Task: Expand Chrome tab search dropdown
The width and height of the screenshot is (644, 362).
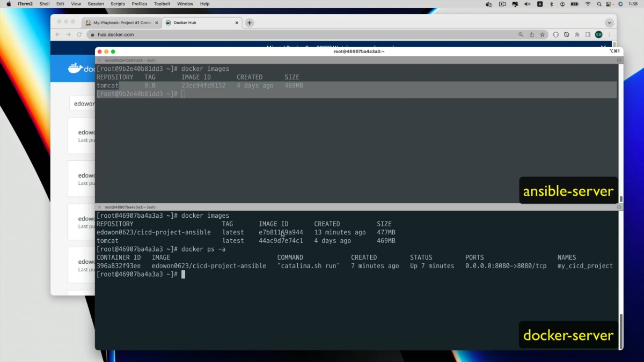Action: (609, 23)
